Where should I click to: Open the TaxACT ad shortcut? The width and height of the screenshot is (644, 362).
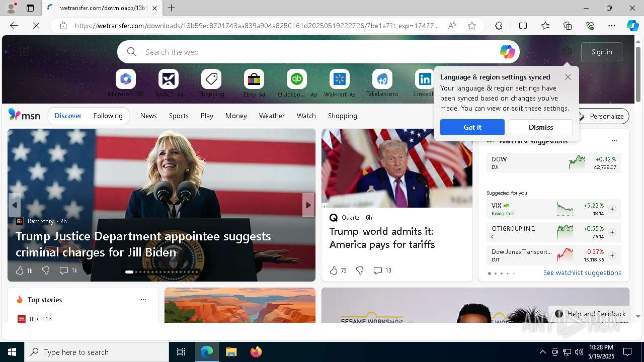pos(169,83)
